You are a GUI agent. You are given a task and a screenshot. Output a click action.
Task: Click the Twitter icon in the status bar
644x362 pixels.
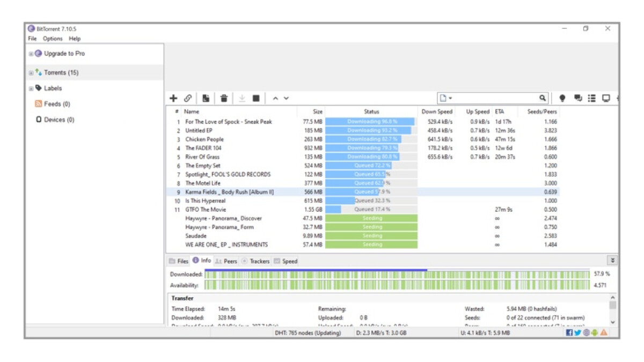tap(577, 333)
